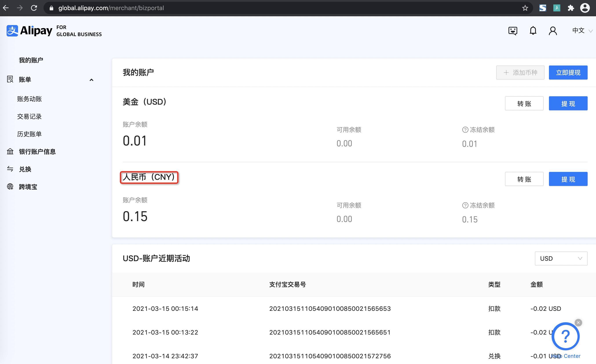Open the user profile icon in header

(x=553, y=31)
